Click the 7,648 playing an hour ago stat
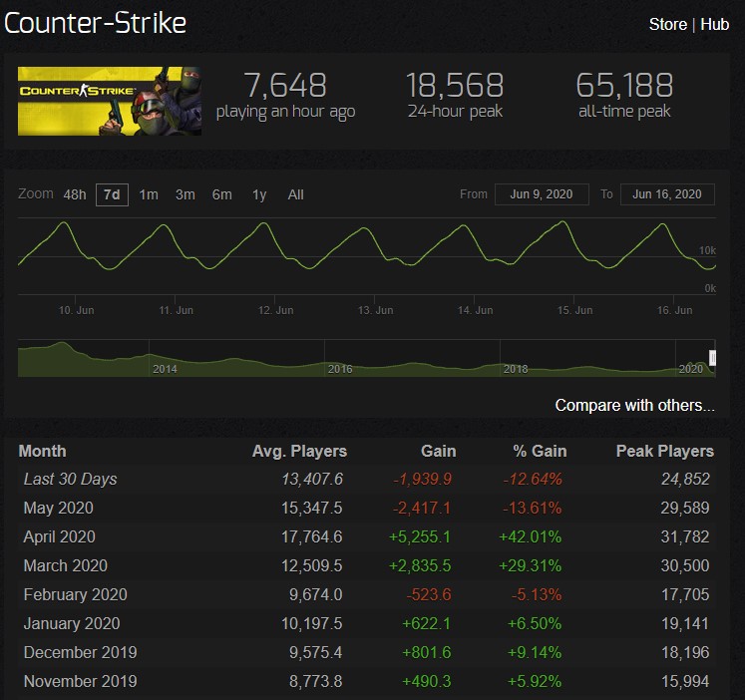This screenshot has height=700, width=745. pos(285,96)
